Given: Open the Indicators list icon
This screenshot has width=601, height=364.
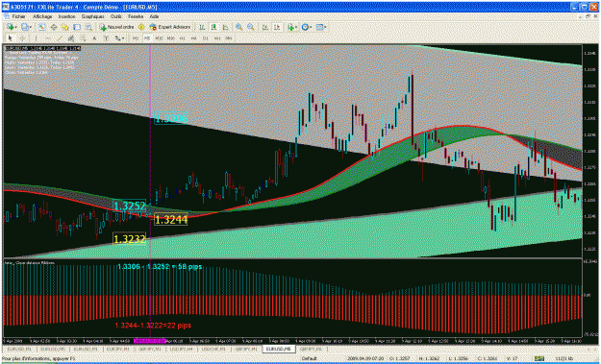Looking at the screenshot, I should (x=291, y=27).
